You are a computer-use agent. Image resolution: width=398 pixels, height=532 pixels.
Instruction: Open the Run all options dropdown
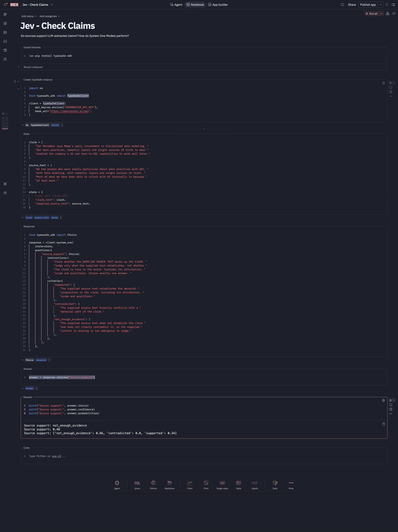pos(381,14)
